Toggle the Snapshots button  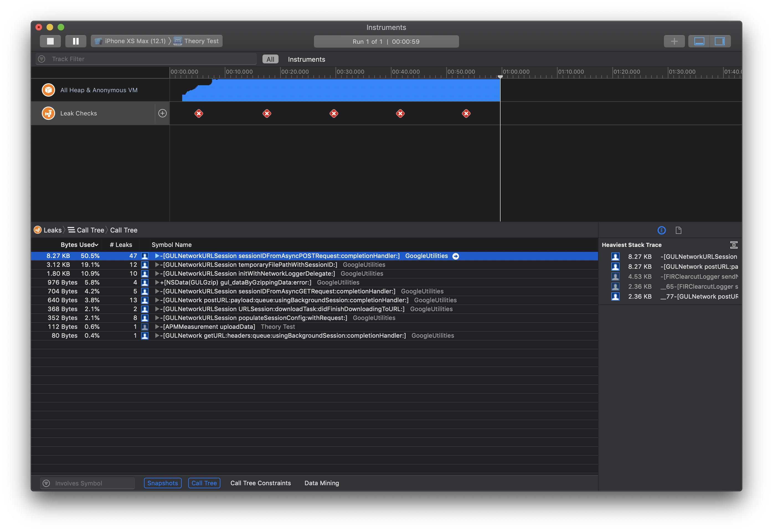[x=162, y=483]
